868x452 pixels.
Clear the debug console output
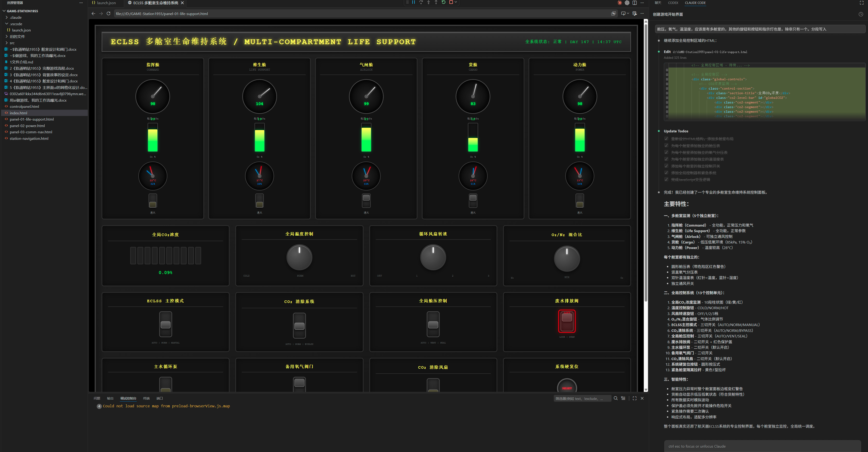click(623, 398)
